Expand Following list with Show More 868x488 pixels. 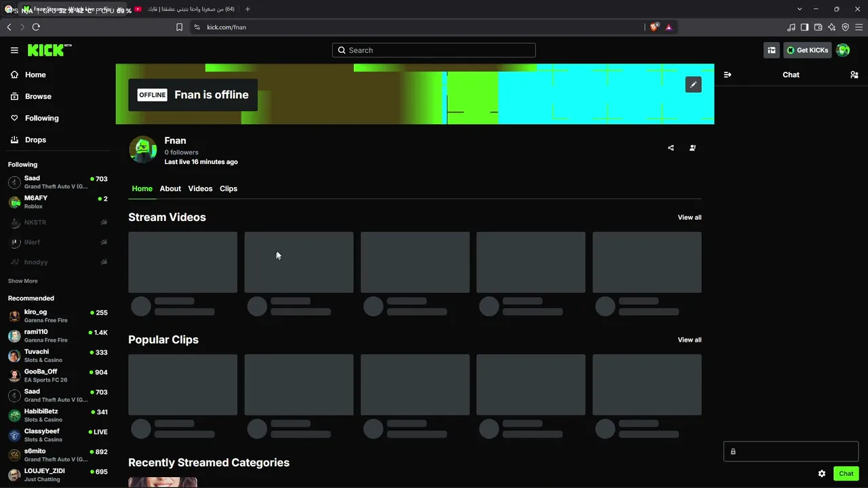click(23, 281)
